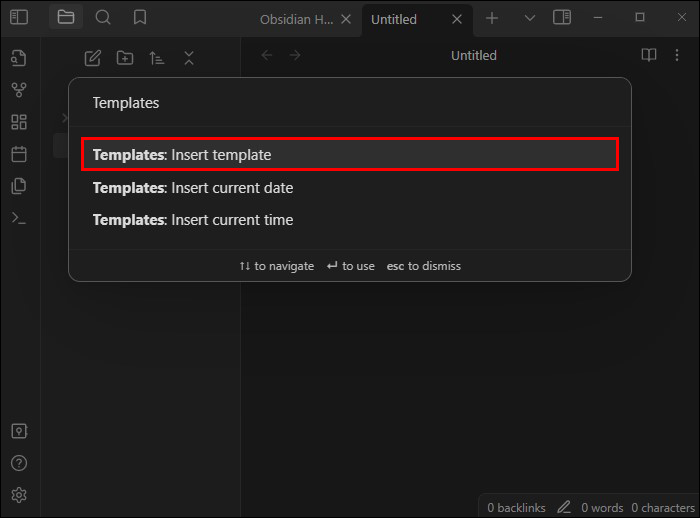Create a new folder

point(125,58)
